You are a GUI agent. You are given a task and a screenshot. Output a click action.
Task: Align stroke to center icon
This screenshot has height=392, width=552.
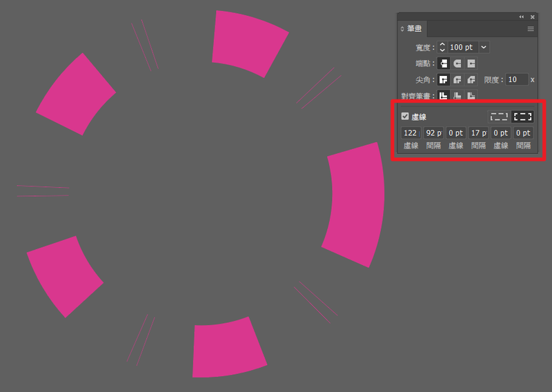444,96
